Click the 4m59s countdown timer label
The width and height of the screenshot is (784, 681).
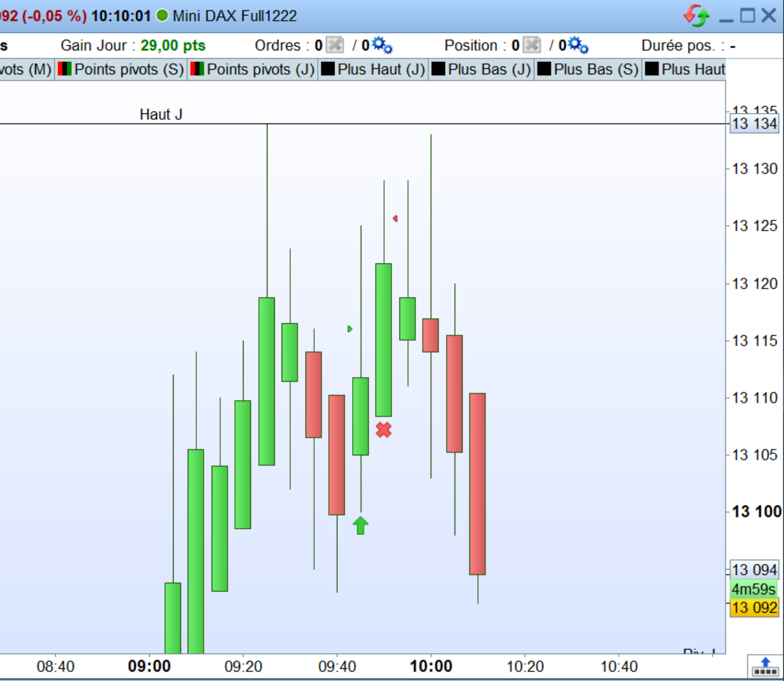754,590
